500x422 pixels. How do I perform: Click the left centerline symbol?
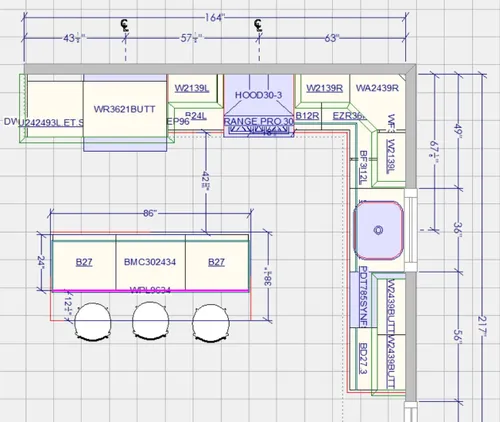coord(125,25)
